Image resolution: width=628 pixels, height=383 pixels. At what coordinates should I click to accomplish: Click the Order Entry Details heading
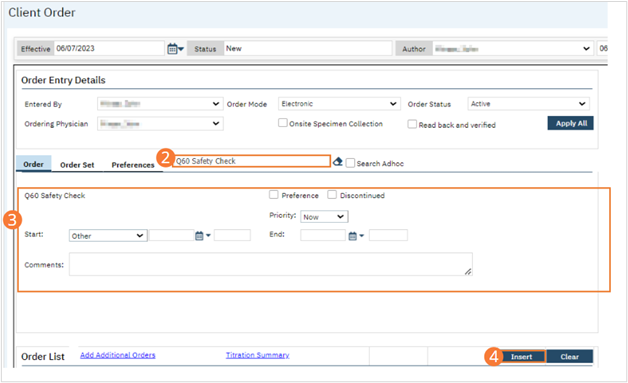pyautogui.click(x=63, y=80)
